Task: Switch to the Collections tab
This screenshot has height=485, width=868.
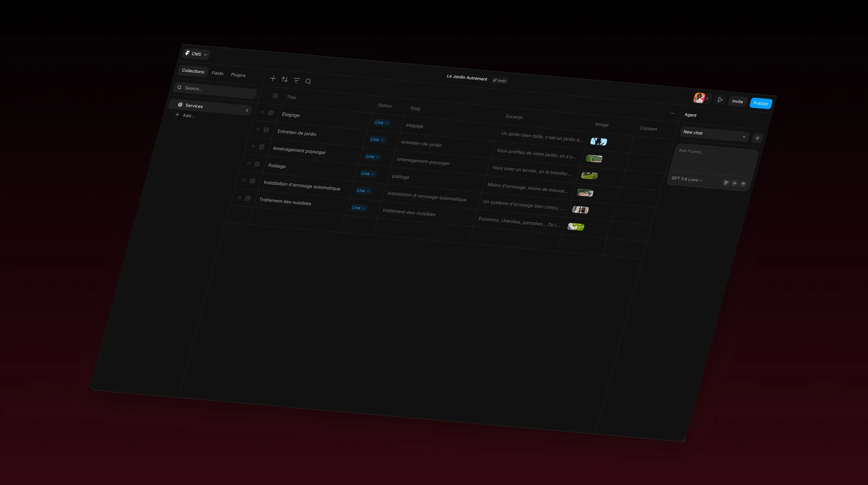Action: pos(193,71)
